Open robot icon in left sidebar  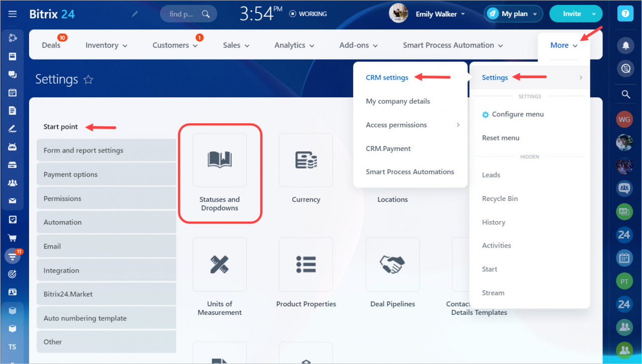[x=13, y=147]
